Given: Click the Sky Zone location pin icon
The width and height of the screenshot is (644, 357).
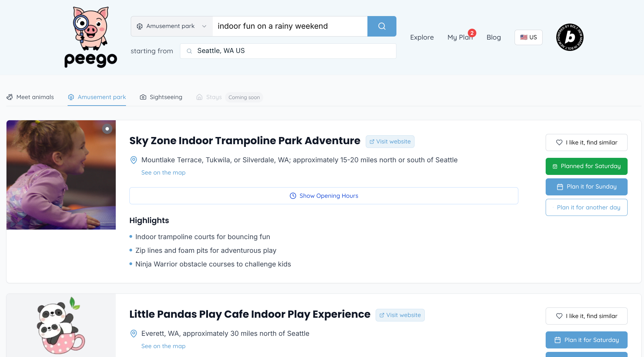Looking at the screenshot, I should coord(134,160).
